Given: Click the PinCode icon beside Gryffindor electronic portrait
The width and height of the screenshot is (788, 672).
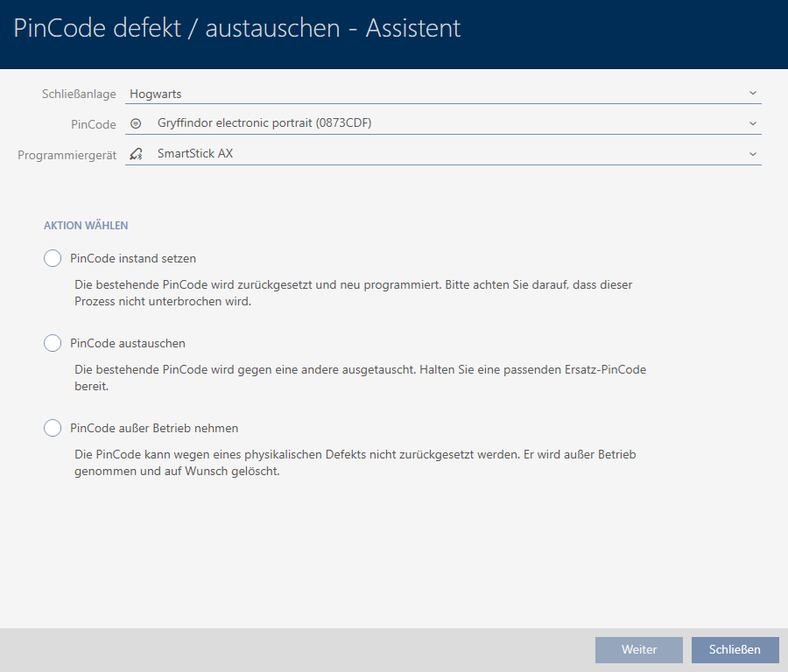Looking at the screenshot, I should 135,123.
